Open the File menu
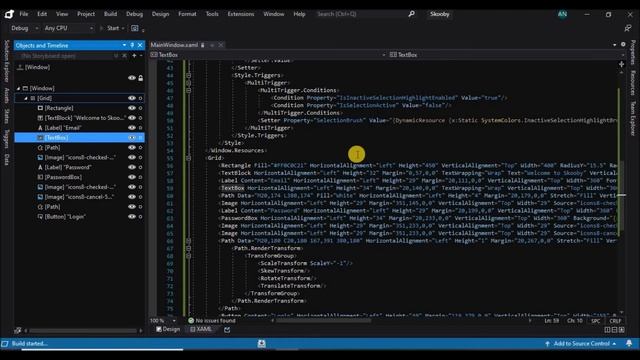Image resolution: width=640 pixels, height=360 pixels. (24, 14)
